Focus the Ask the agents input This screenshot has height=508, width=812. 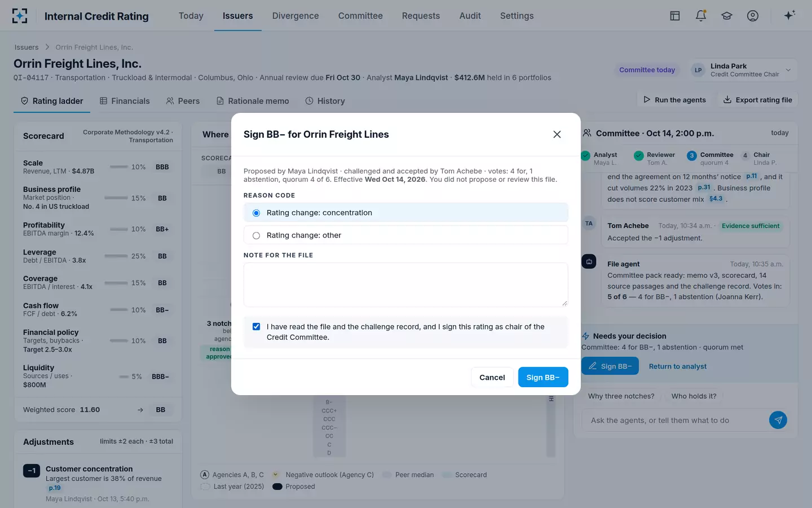(x=676, y=420)
